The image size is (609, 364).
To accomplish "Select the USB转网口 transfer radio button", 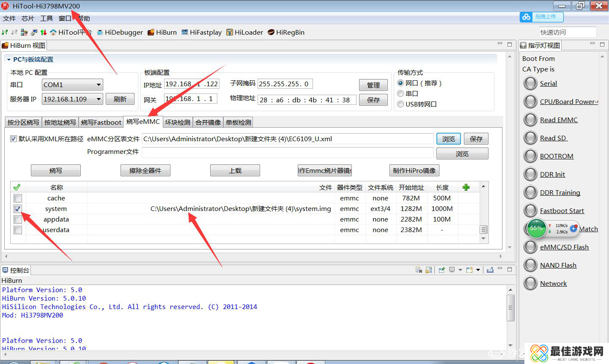I will click(401, 104).
